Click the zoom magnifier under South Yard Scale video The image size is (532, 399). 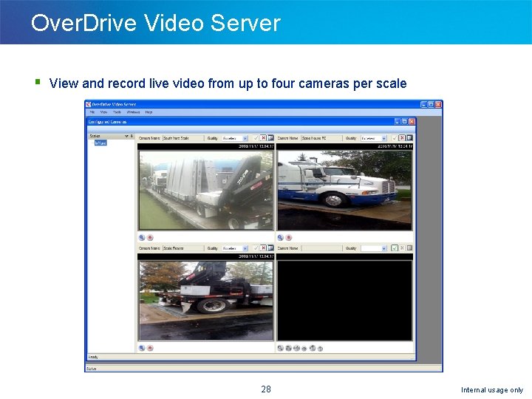tap(142, 237)
